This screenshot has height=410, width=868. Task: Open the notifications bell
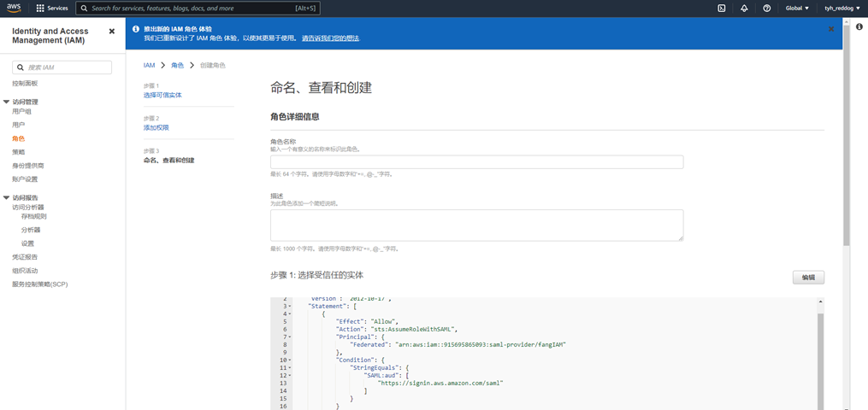click(744, 9)
